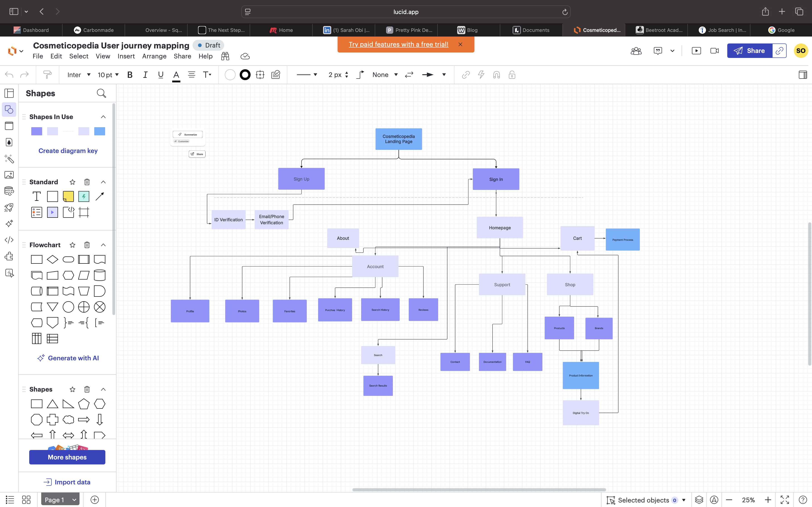The image size is (812, 507).
Task: Toggle Italic text formatting
Action: (145, 74)
